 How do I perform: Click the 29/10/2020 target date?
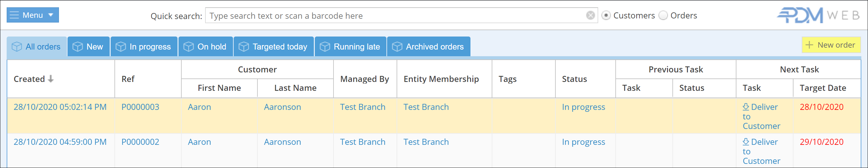[x=821, y=142]
